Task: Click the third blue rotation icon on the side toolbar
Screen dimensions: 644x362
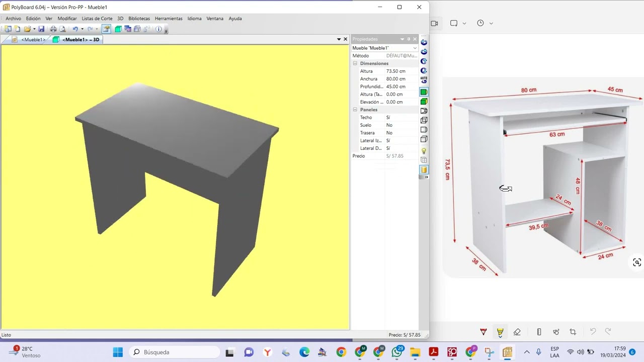Action: click(x=424, y=61)
